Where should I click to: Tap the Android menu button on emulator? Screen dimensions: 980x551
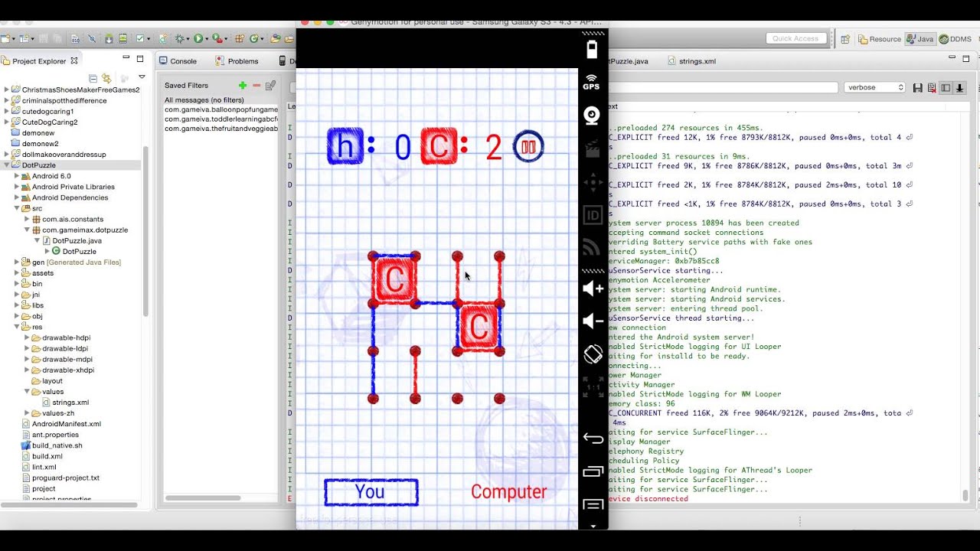click(x=593, y=504)
